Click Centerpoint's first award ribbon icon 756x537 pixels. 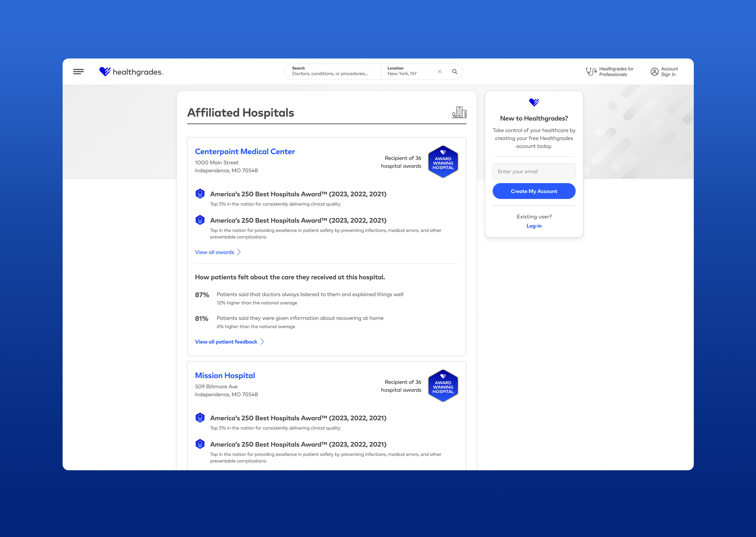click(200, 193)
